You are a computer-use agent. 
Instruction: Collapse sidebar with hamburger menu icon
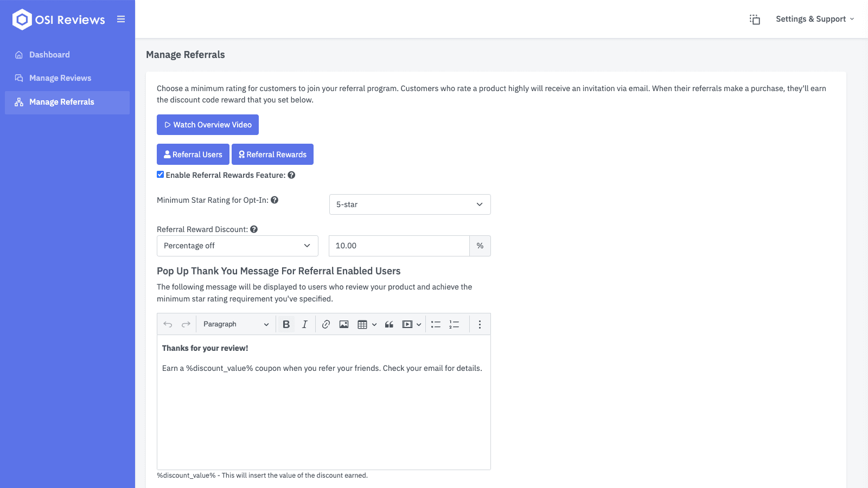point(121,20)
